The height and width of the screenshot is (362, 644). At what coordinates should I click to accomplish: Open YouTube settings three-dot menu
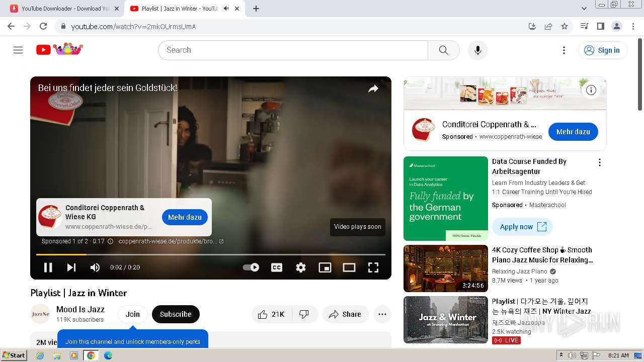point(564,50)
